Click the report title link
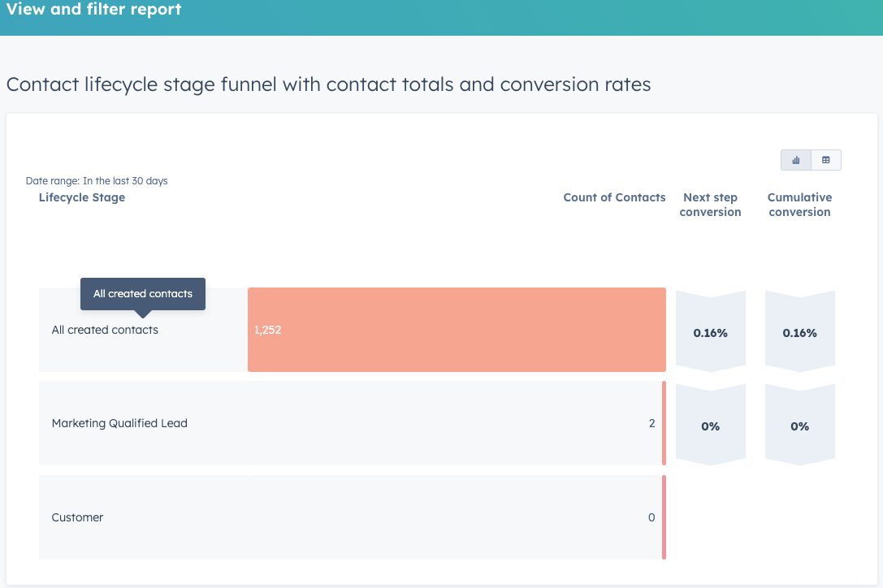Viewport: 883px width, 588px height. click(327, 84)
